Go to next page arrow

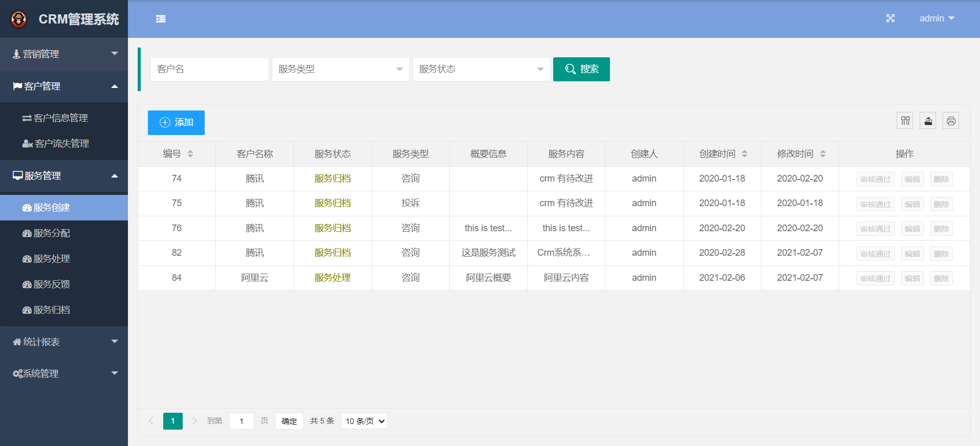click(x=194, y=421)
